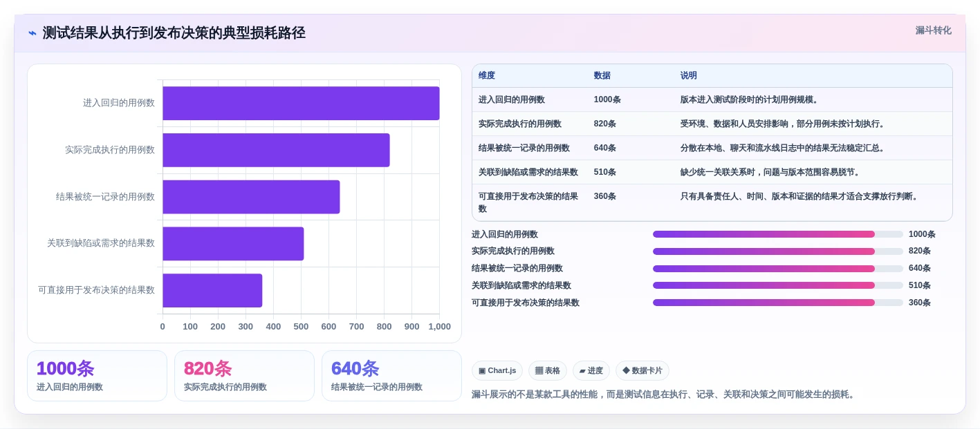Click progress bar for 关联到缺陷或需求的结果数 510条
The image size is (980, 429).
pos(778,285)
